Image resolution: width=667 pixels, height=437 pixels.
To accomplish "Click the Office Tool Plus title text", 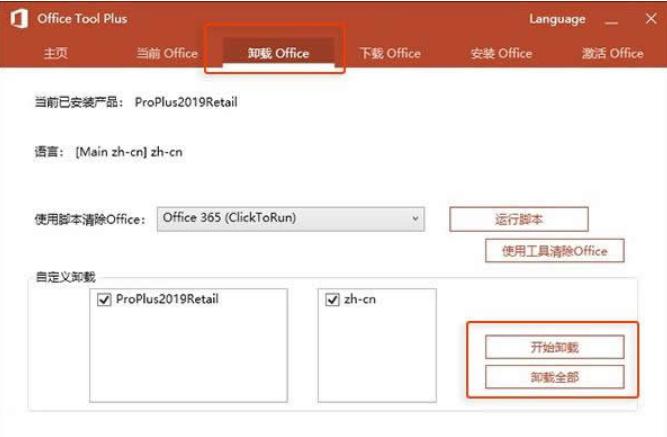I will [82, 19].
